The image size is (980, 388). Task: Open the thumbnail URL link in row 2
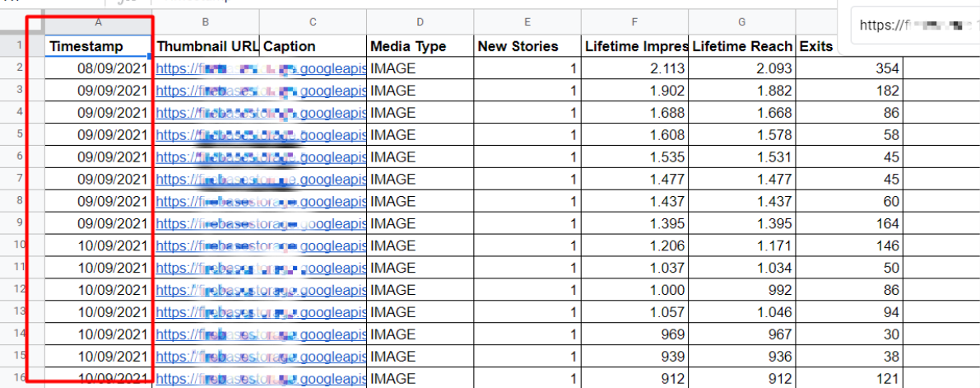[x=207, y=68]
